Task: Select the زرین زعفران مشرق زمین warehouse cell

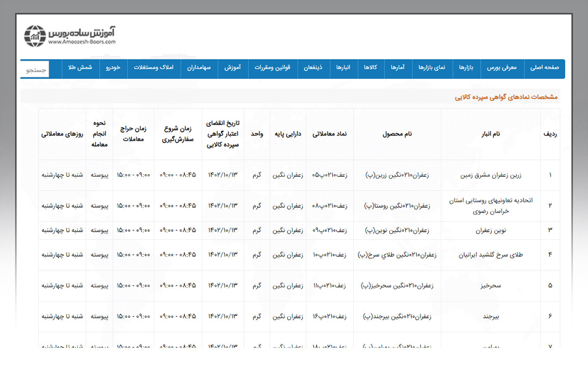Action: 491,175
